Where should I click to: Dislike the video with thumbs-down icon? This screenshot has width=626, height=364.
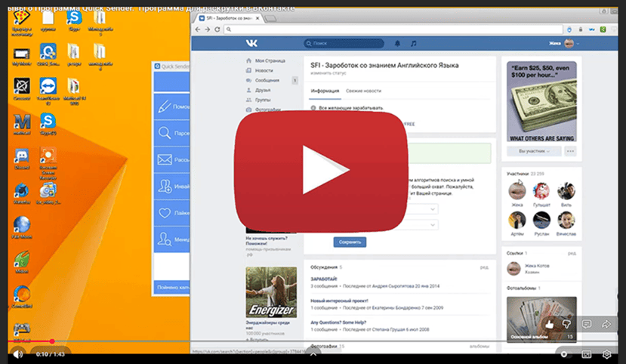tap(566, 324)
